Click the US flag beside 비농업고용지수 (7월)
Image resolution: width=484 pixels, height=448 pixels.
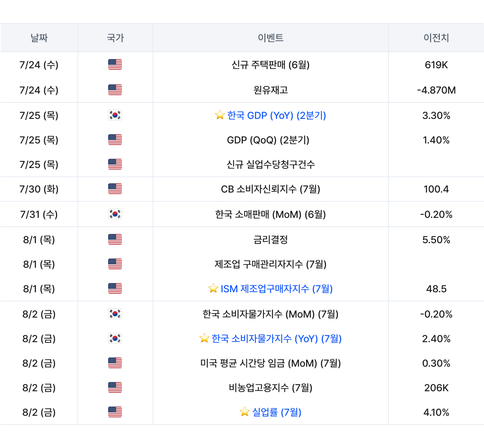(115, 388)
